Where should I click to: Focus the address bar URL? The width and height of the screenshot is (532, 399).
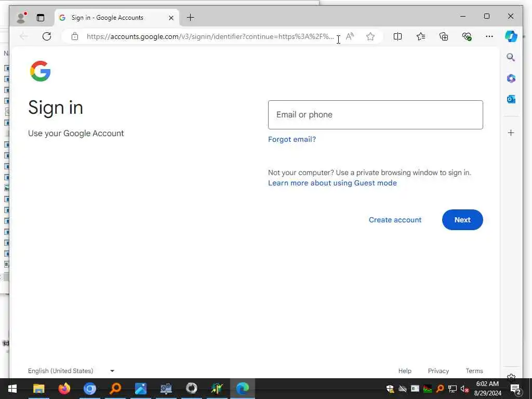[x=210, y=37]
